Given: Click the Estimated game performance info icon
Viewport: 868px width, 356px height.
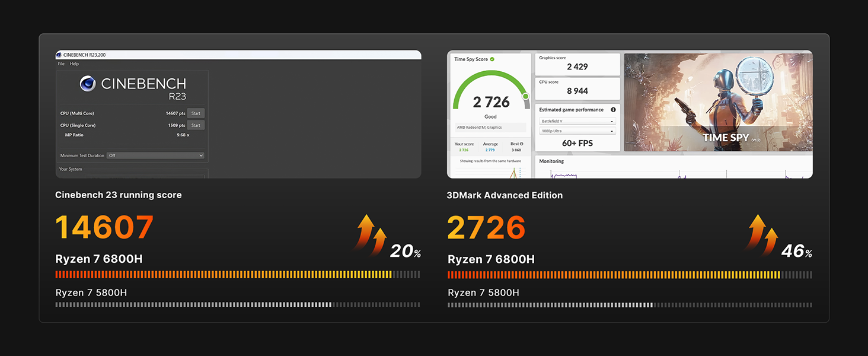Looking at the screenshot, I should [613, 110].
